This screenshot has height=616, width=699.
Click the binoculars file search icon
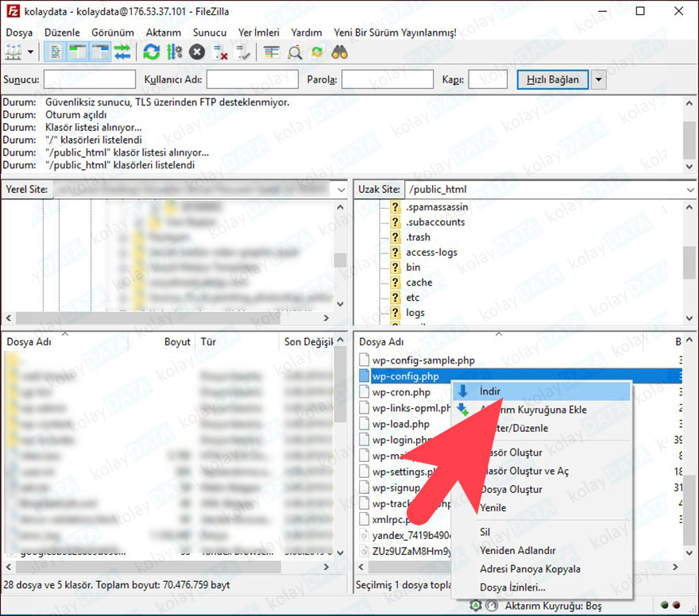tap(340, 52)
